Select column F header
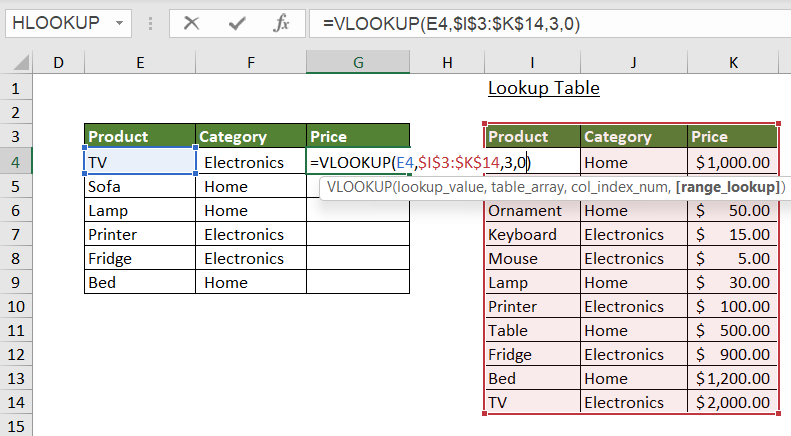The width and height of the screenshot is (791, 436). [251, 63]
